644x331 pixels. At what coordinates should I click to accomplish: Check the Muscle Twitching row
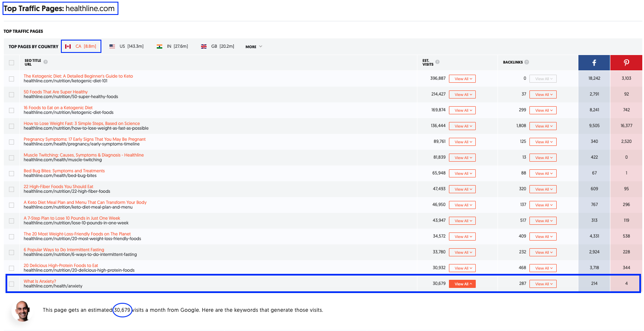[11, 157]
